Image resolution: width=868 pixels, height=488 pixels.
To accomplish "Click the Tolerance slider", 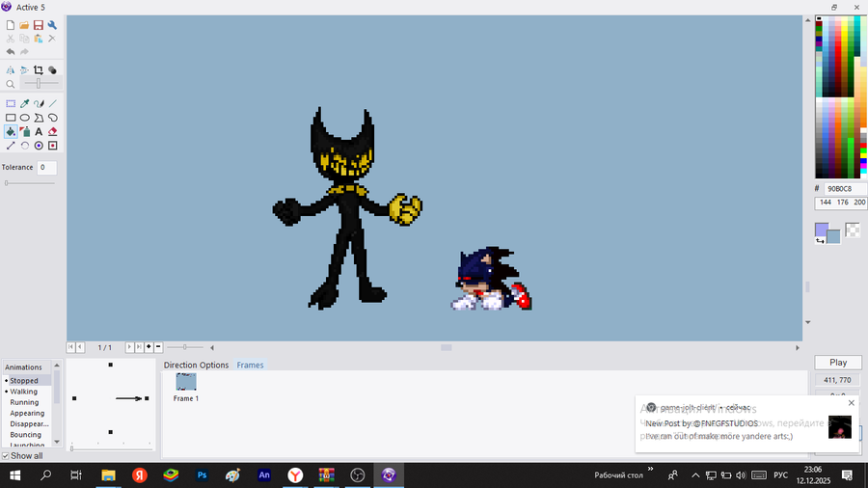I will pos(30,183).
